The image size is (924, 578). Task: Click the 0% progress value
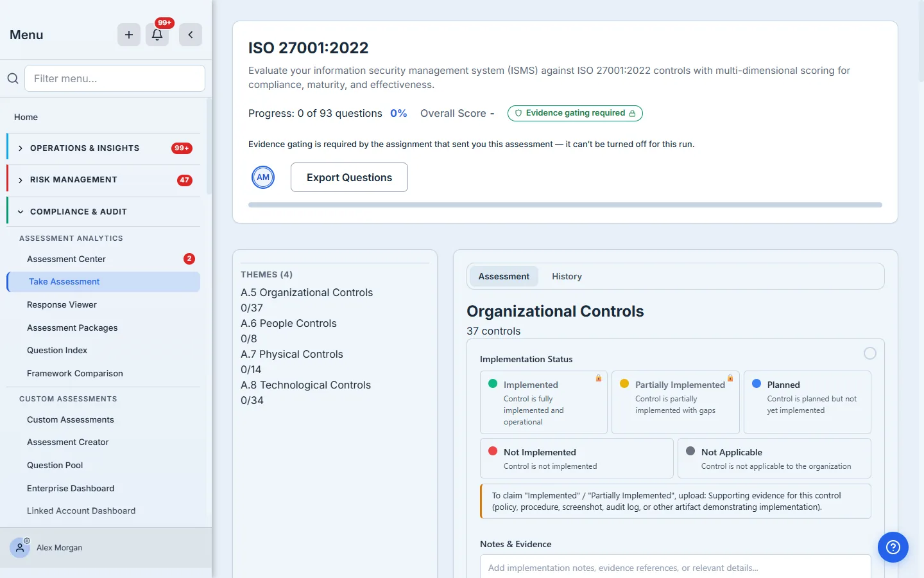point(398,114)
